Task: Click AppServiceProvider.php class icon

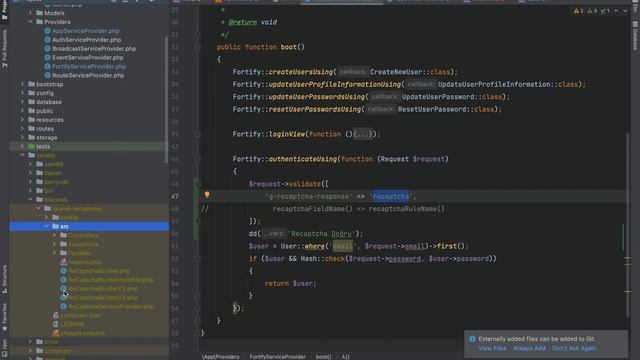Action: 47,31
